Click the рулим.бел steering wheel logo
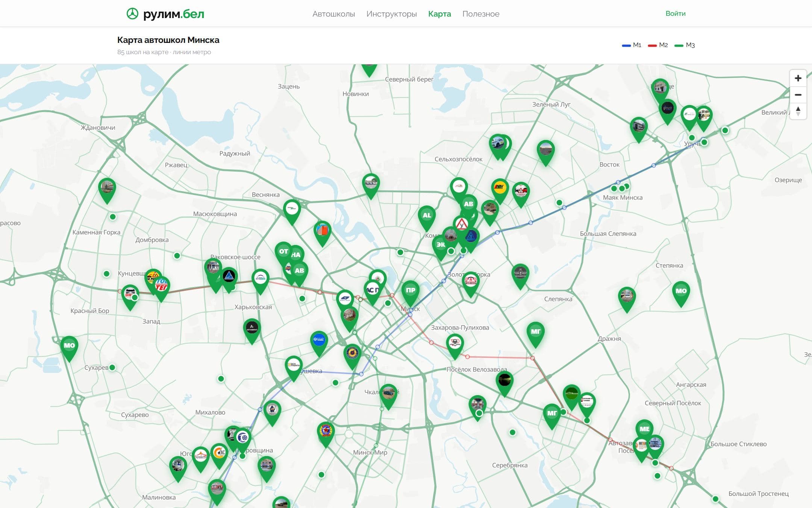Screen dimensions: 812x508 (x=132, y=14)
